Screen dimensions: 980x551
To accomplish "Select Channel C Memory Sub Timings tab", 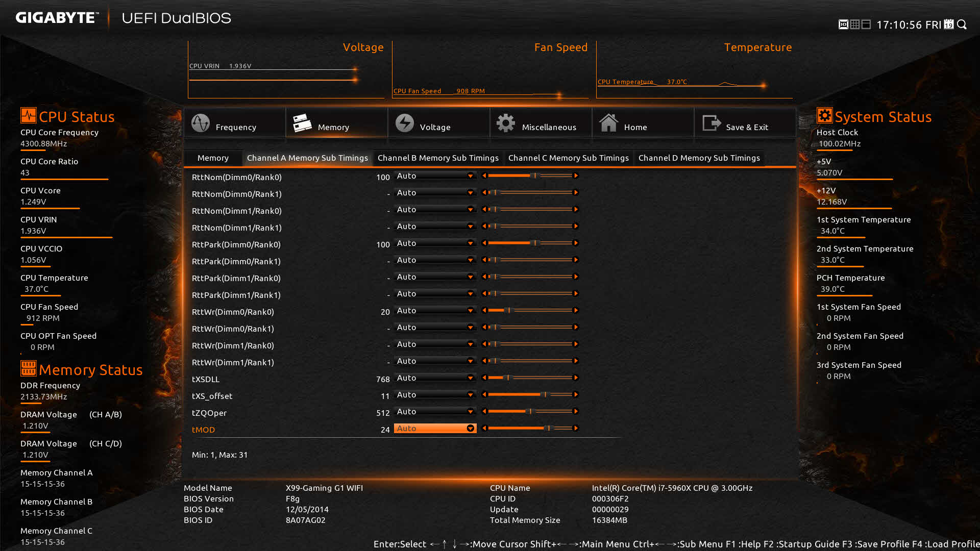I will 569,158.
